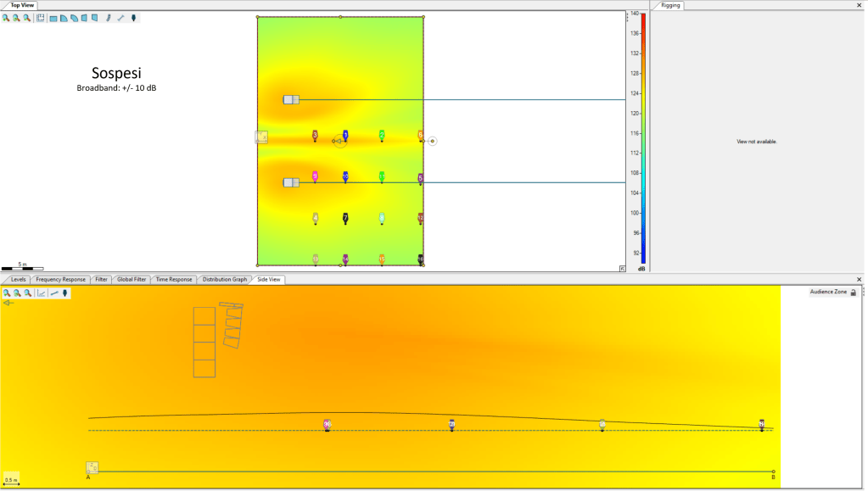The width and height of the screenshot is (868, 491).
Task: Click the third magnifier in Side View toolbar
Action: coord(28,293)
